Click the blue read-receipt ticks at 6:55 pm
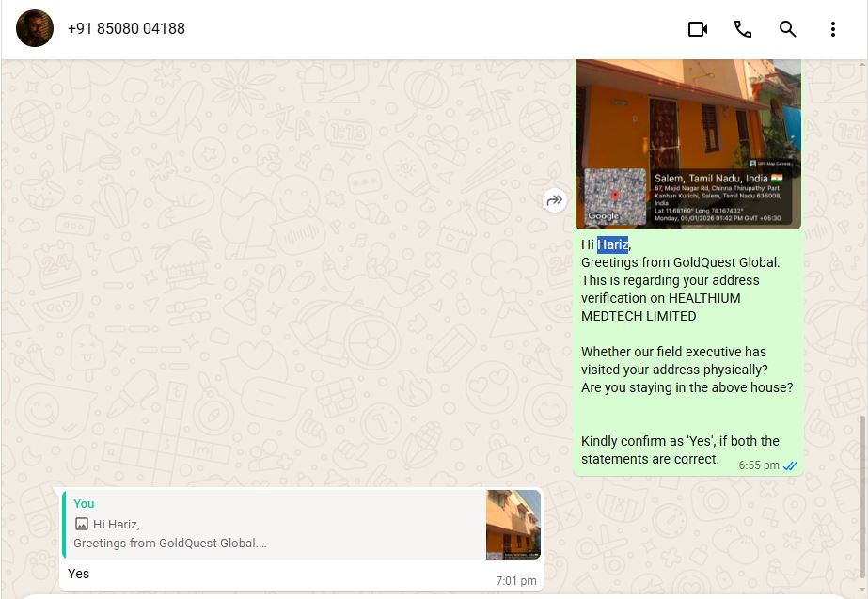 790,465
